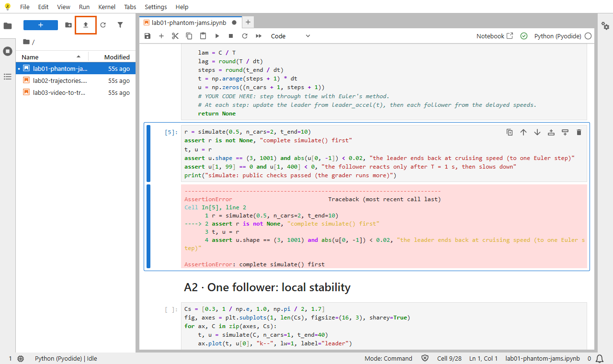Screen dimensions: 613x364
Task: Toggle the file filter
Action: [120, 25]
